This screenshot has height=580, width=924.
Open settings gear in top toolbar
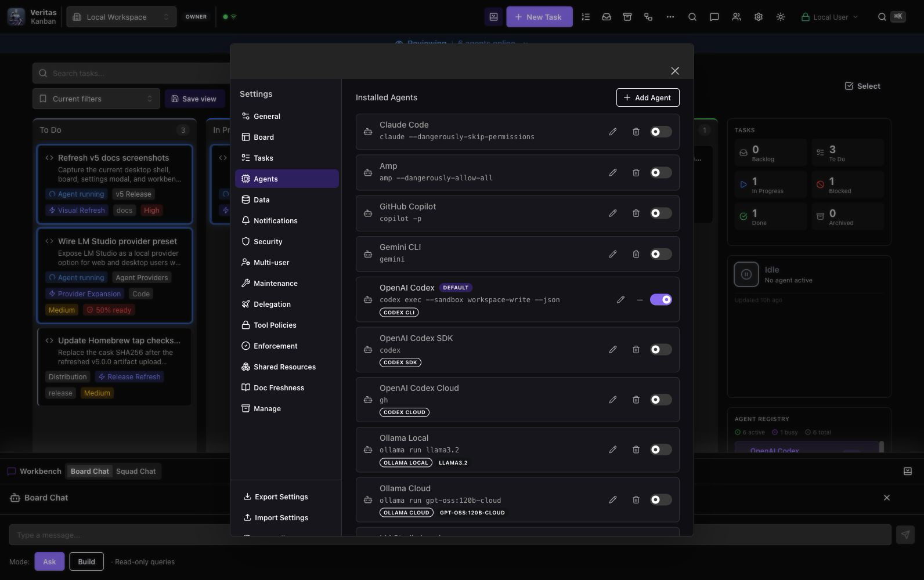tap(758, 17)
